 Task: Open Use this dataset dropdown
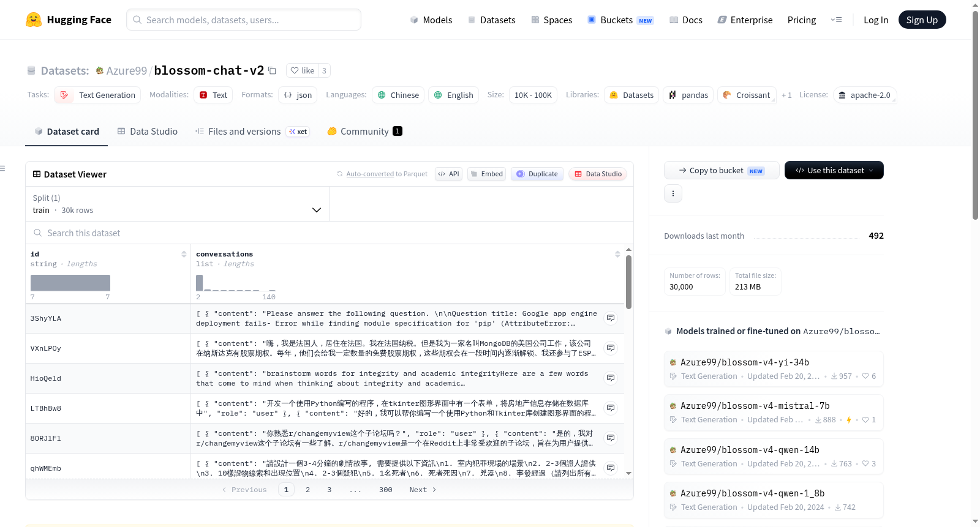pos(834,170)
